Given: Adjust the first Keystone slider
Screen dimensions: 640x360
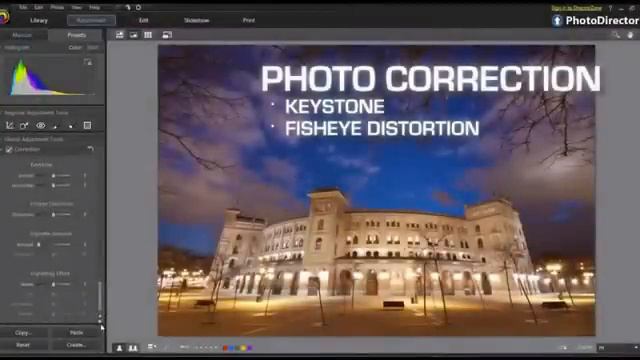Looking at the screenshot, I should (x=53, y=176).
